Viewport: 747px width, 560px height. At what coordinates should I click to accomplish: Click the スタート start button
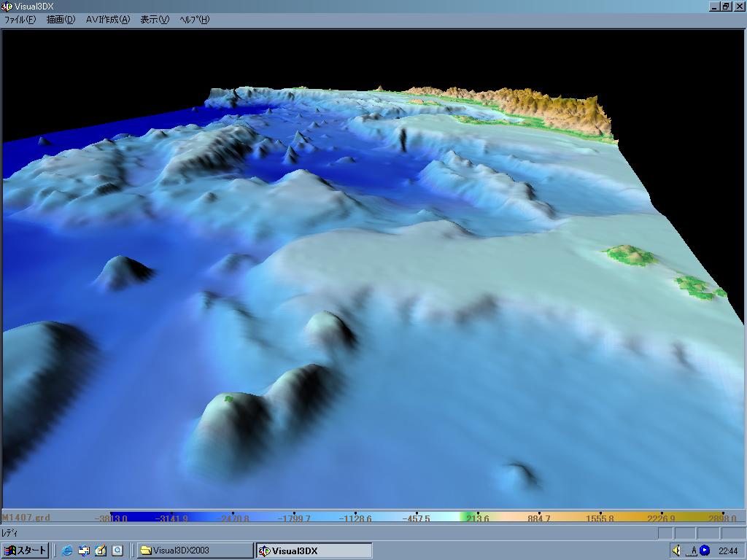[x=26, y=551]
